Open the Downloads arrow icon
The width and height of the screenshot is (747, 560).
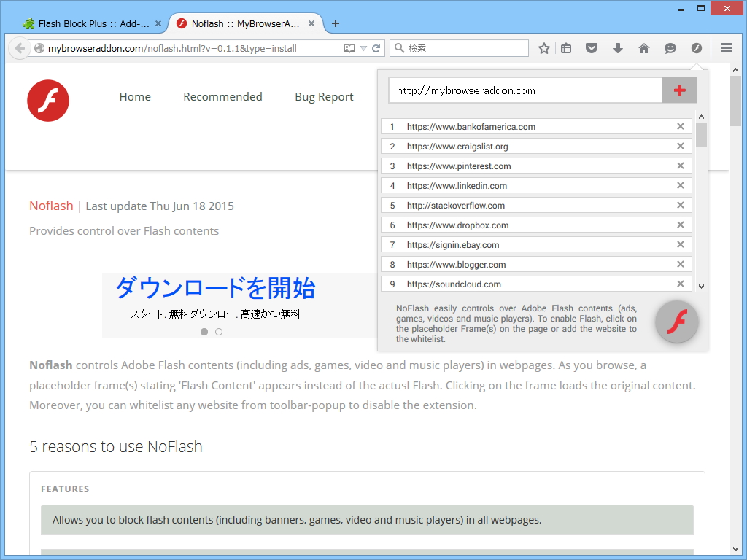pos(617,47)
